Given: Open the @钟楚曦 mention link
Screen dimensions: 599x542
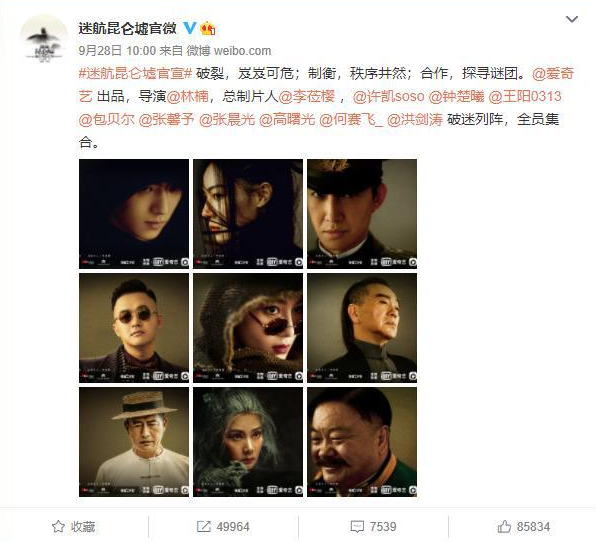Looking at the screenshot, I should tap(456, 96).
